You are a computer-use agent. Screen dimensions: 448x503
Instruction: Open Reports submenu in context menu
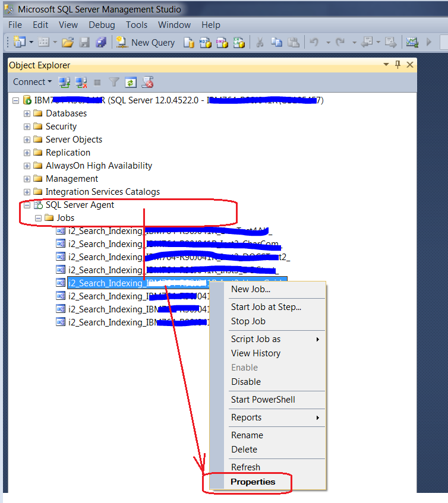click(247, 417)
